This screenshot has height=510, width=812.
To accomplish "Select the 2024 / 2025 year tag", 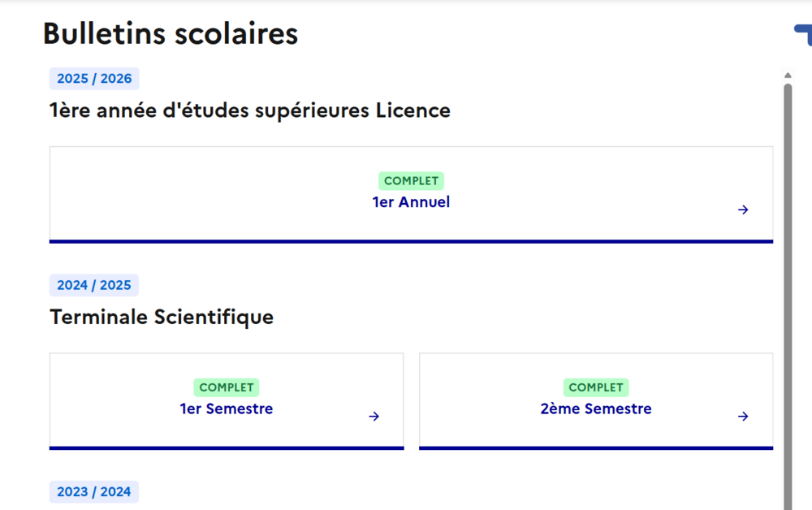I will click(x=94, y=285).
